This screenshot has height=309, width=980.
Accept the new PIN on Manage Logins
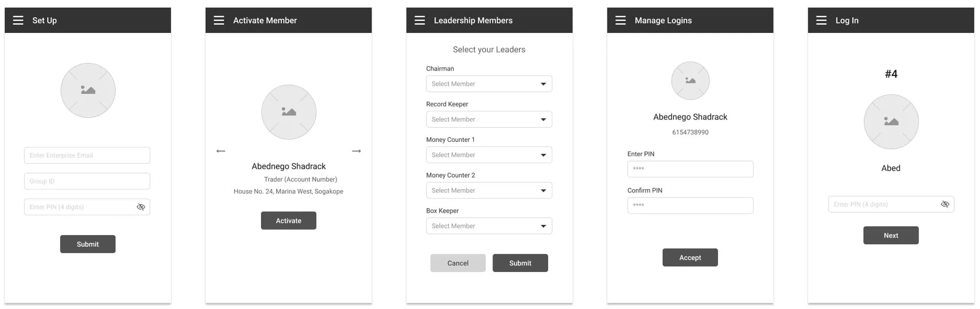690,257
